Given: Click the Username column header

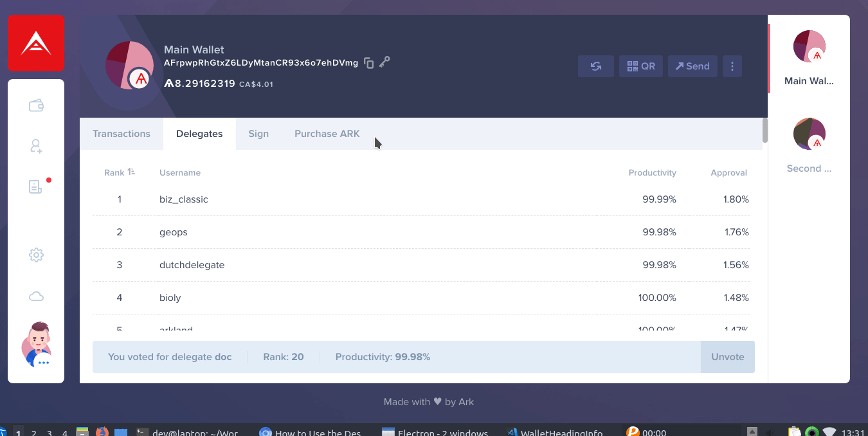Looking at the screenshot, I should pos(180,172).
